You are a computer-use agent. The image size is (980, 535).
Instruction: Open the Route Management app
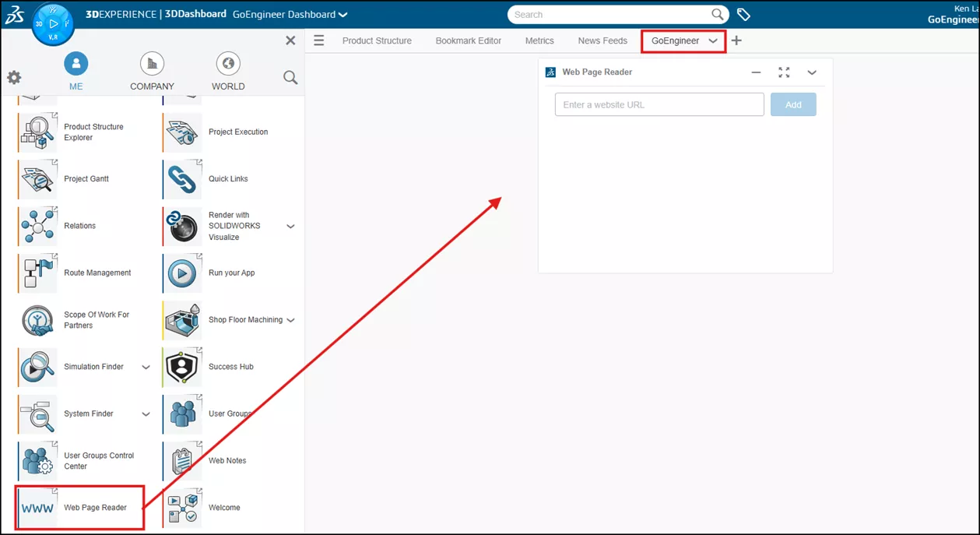pos(37,273)
